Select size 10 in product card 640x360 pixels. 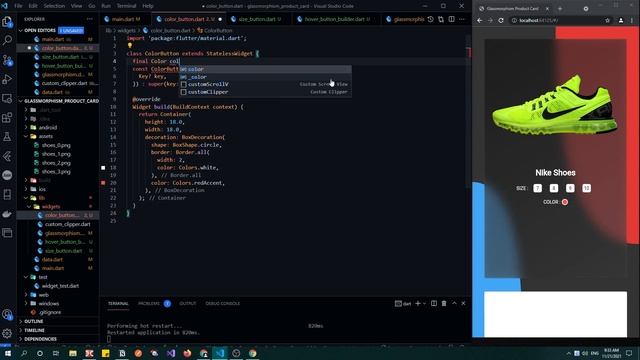pyautogui.click(x=587, y=188)
